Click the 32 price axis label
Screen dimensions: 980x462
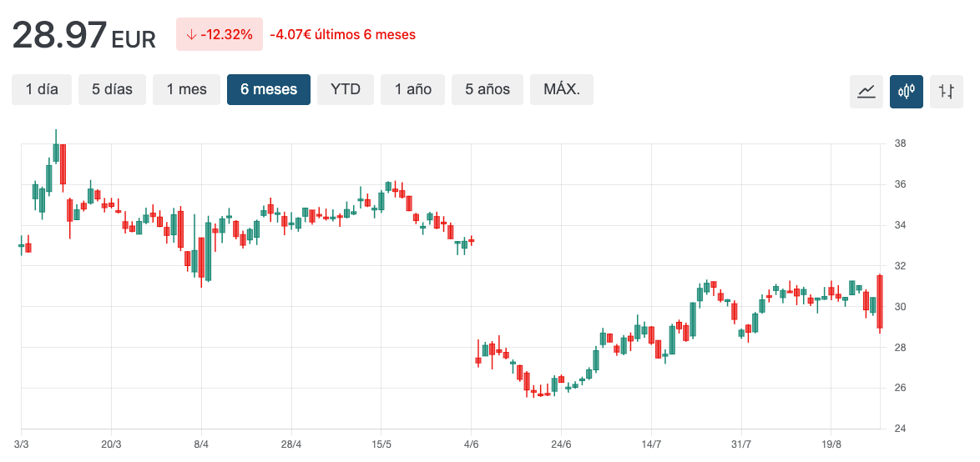900,266
